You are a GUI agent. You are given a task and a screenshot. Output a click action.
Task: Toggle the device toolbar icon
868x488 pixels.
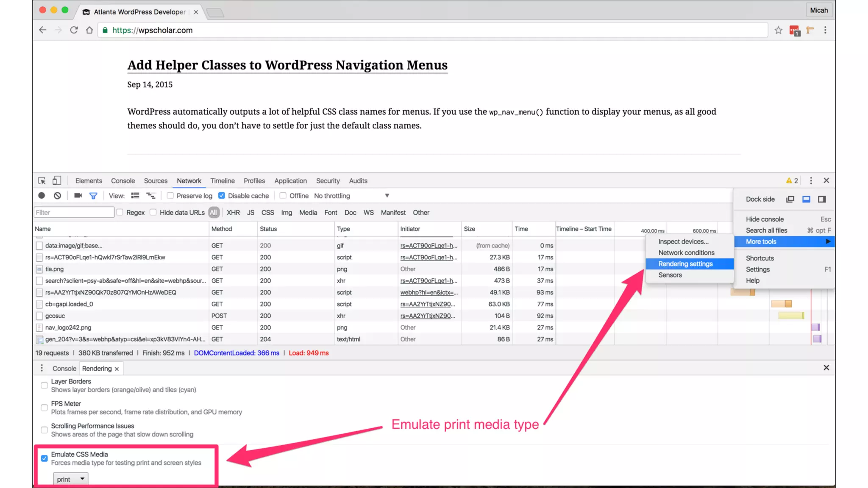56,181
